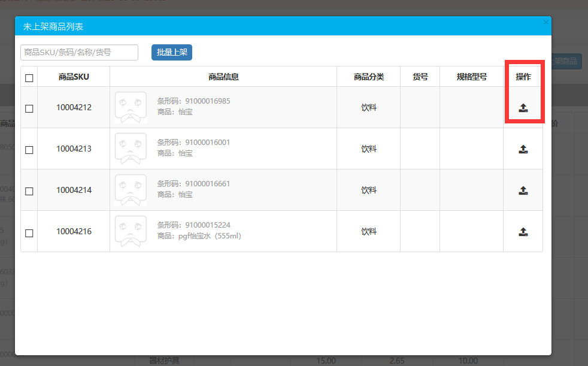
Task: Click the 商品信息 column header
Action: [223, 77]
